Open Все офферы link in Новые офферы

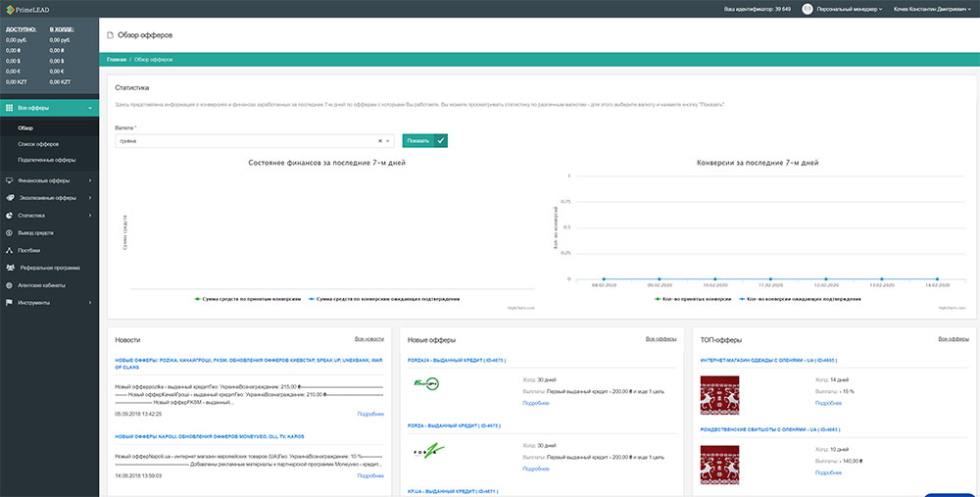coord(661,339)
